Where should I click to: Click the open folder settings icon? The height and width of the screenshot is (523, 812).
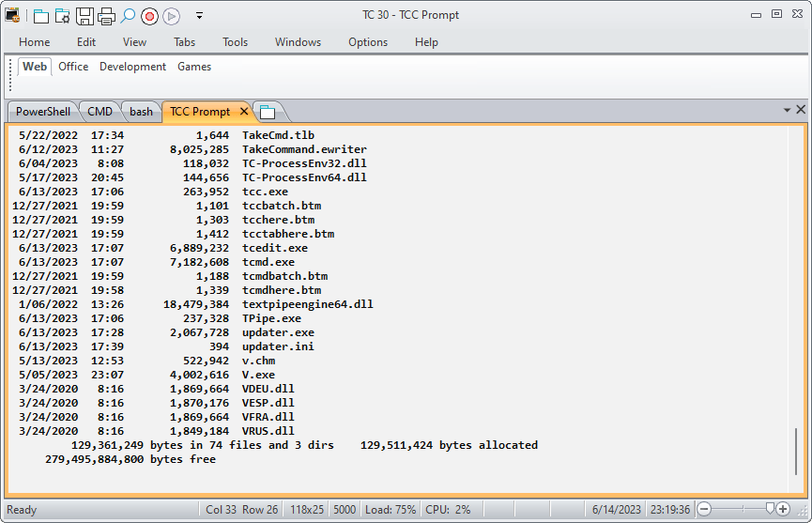pyautogui.click(x=63, y=17)
